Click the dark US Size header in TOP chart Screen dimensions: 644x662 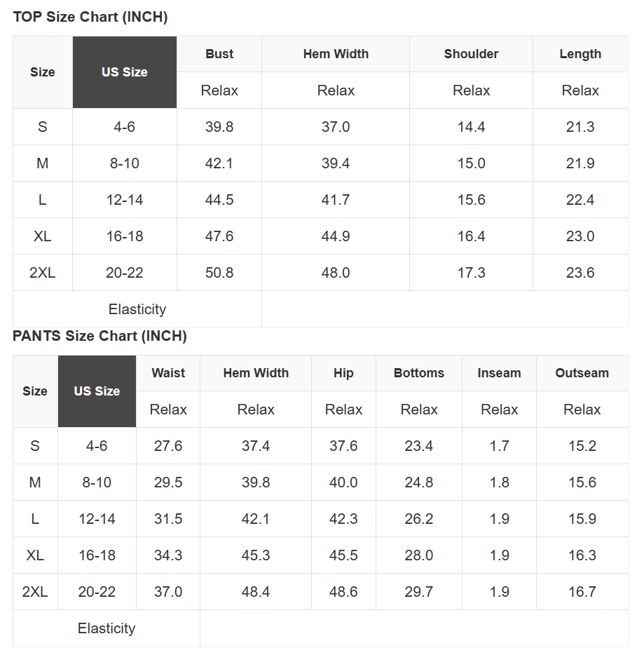[125, 72]
